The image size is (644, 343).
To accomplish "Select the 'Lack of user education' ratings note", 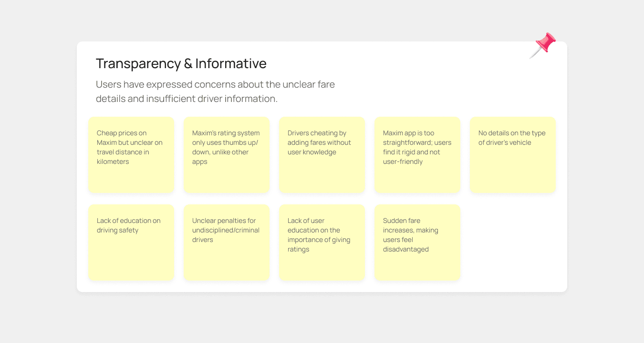I will point(322,242).
